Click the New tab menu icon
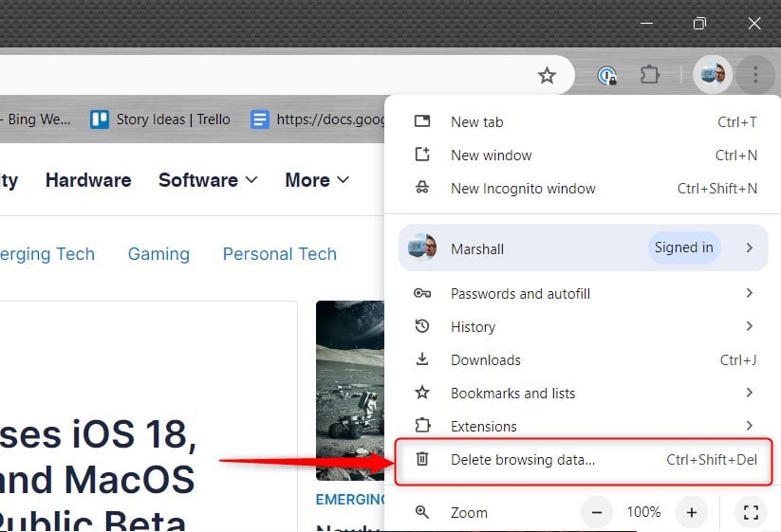This screenshot has height=532, width=781. 422,121
